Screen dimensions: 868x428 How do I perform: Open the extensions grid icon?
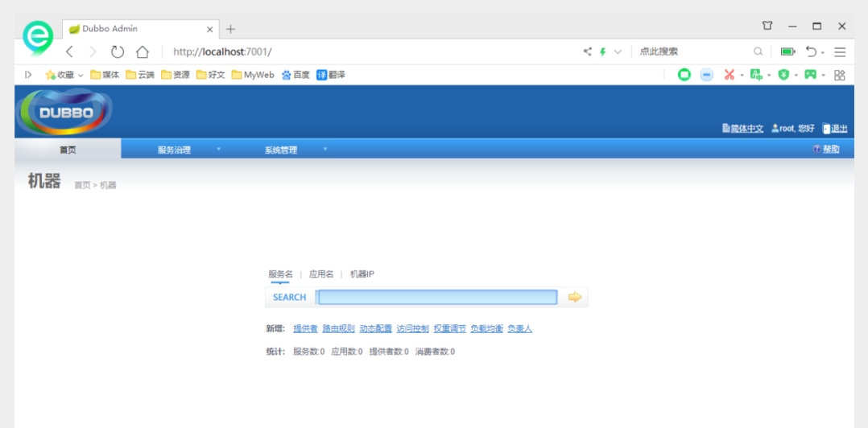point(839,75)
